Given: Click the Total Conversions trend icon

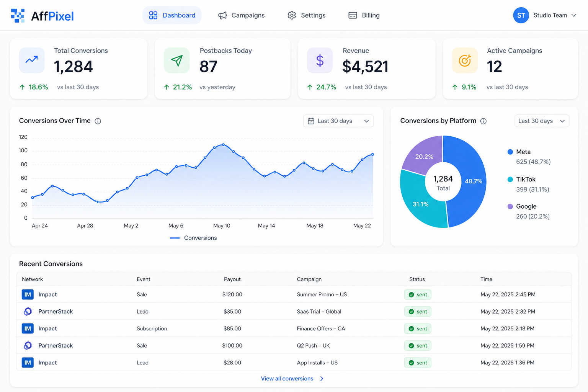Looking at the screenshot, I should point(32,60).
